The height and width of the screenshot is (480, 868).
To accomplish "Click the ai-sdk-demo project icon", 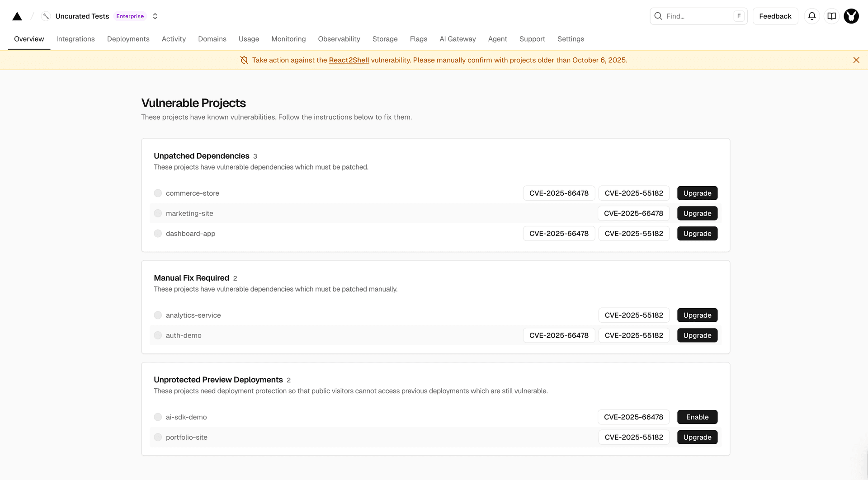I will (158, 417).
